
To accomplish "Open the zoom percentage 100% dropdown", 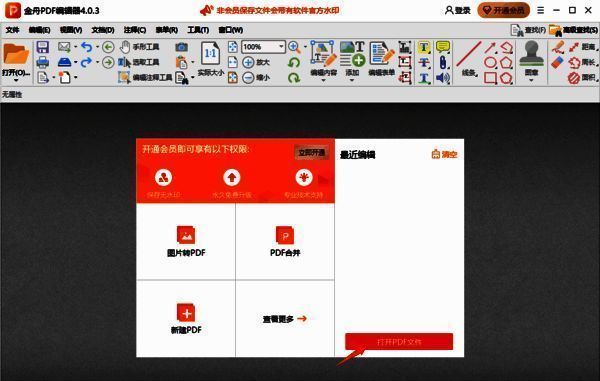I will 281,47.
